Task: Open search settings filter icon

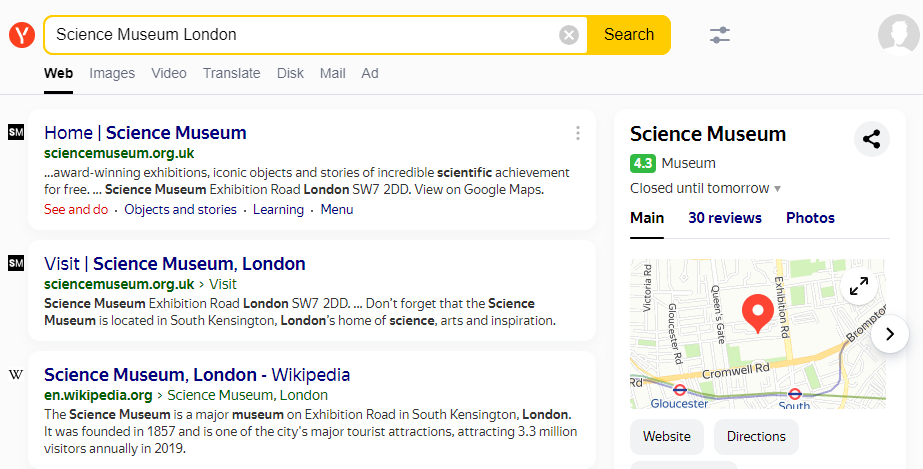Action: [x=720, y=35]
